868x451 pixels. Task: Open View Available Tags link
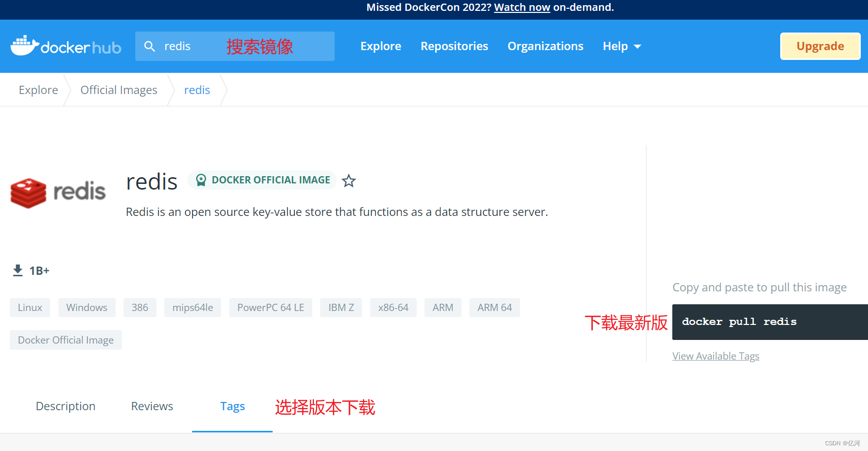716,356
